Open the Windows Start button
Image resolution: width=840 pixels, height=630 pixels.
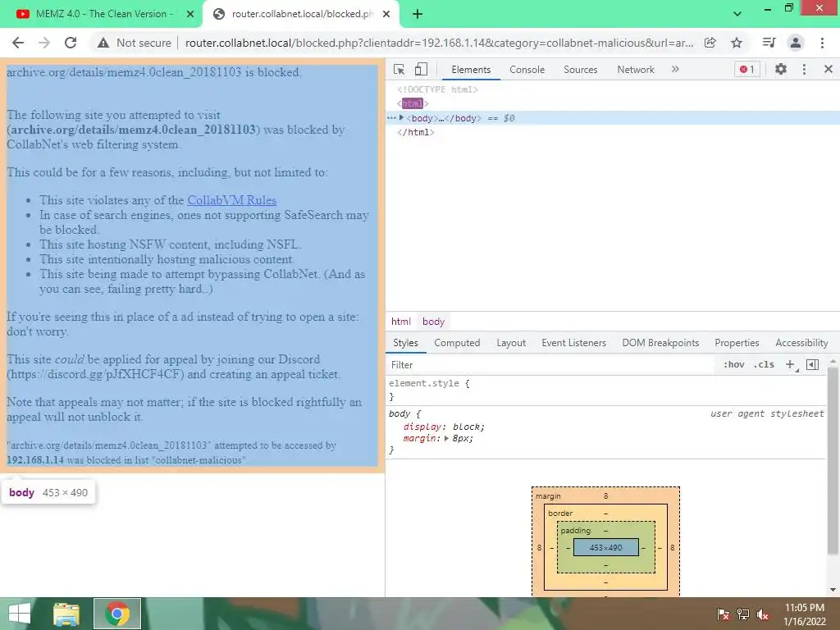coord(20,614)
